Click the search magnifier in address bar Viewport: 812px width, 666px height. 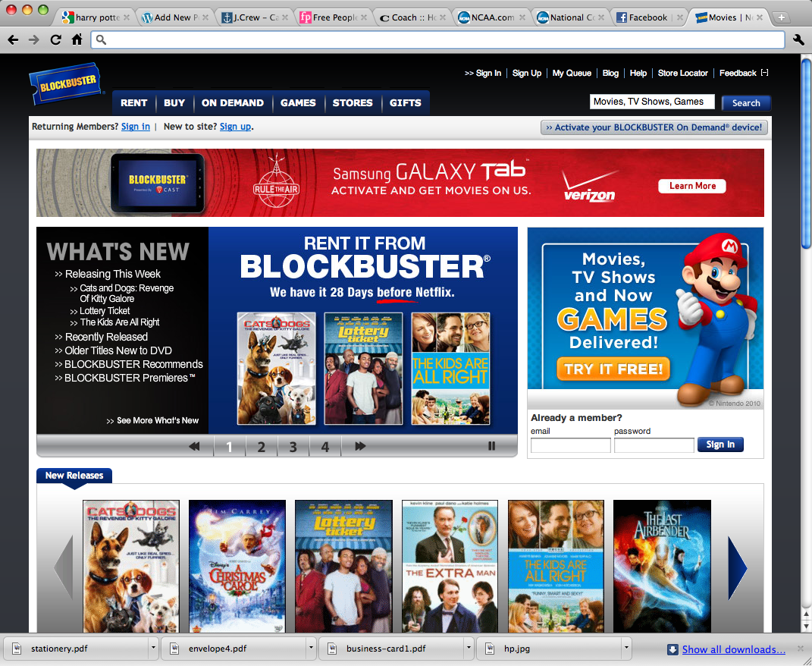101,40
